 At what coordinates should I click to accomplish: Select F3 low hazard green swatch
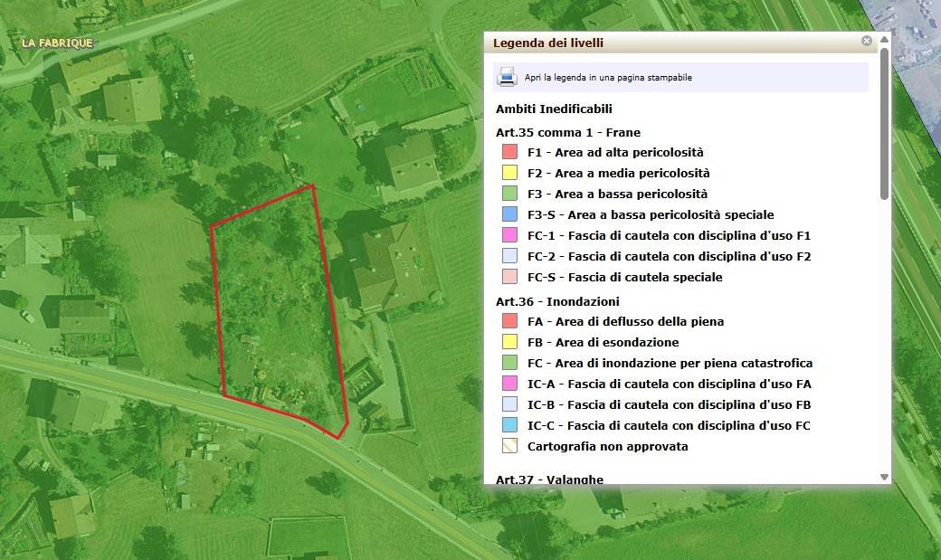[x=509, y=194]
